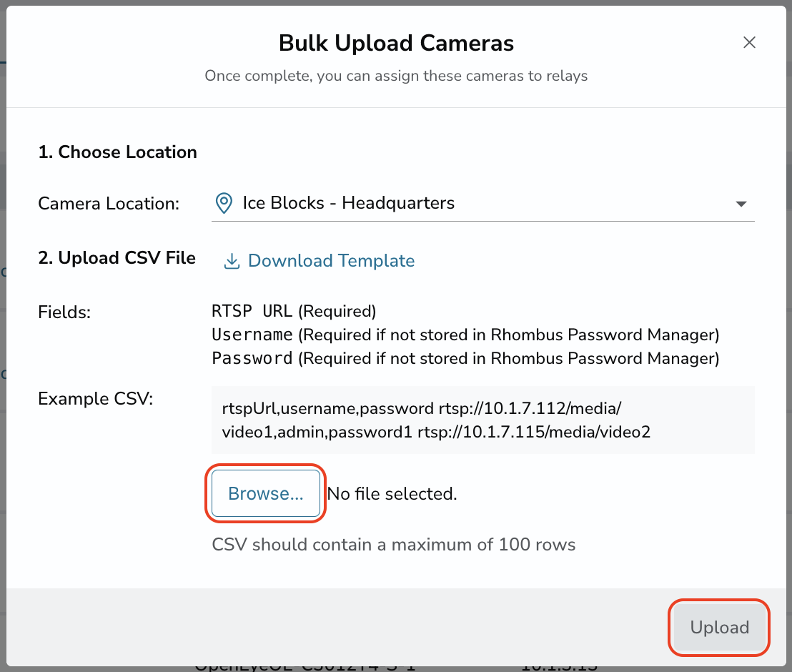Image resolution: width=792 pixels, height=672 pixels.
Task: Click the Example CSV sample text box
Action: click(x=482, y=419)
